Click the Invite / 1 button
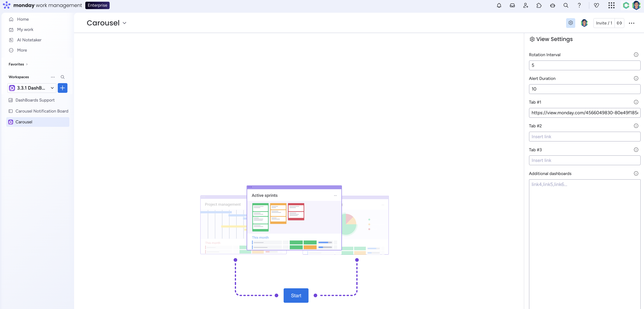Screen dimensions: 644x309 click(604, 23)
